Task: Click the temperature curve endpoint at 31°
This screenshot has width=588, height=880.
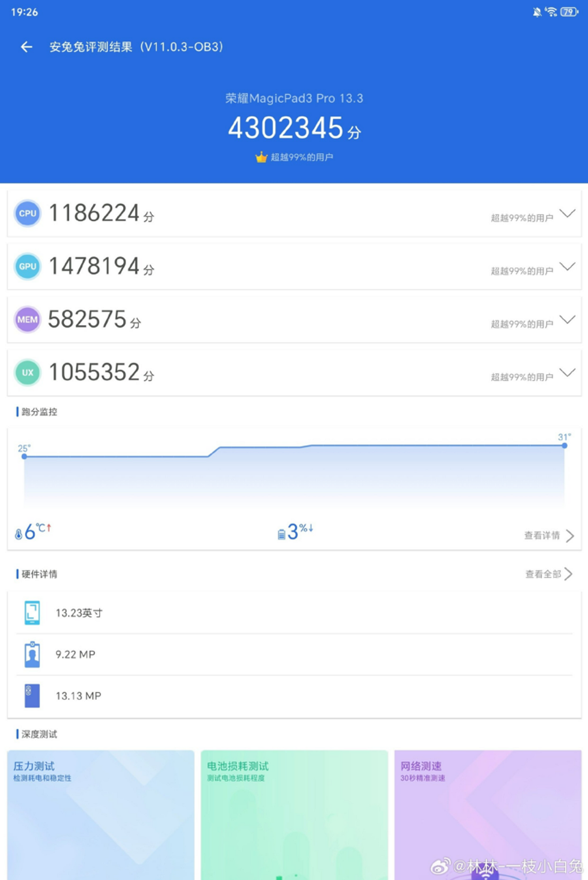Action: [x=564, y=446]
